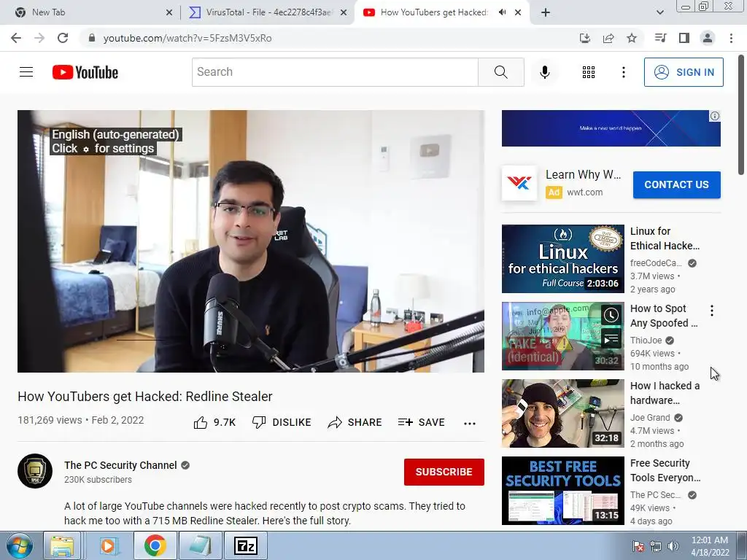Add ThioJoe video to Watch Later
747x560 pixels.
pyautogui.click(x=611, y=315)
